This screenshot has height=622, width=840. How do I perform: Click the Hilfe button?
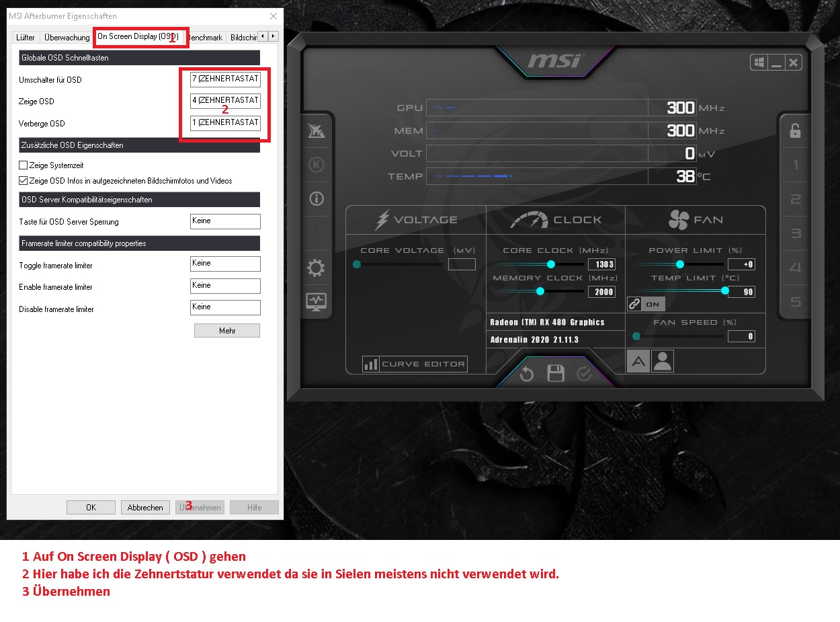coord(254,508)
